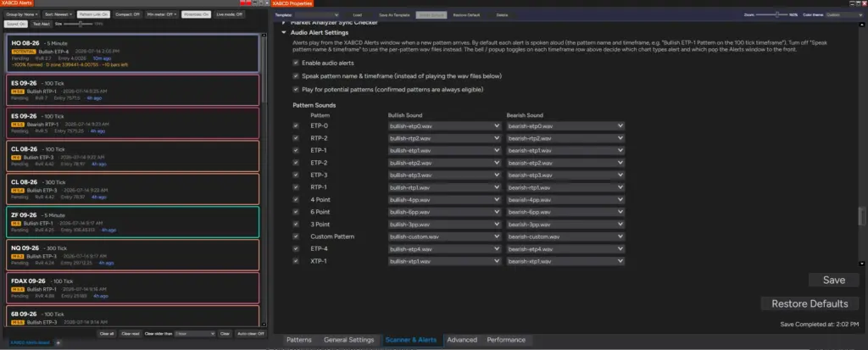
Task: Click the Properties vertical scrollbar thumb
Action: (861, 217)
